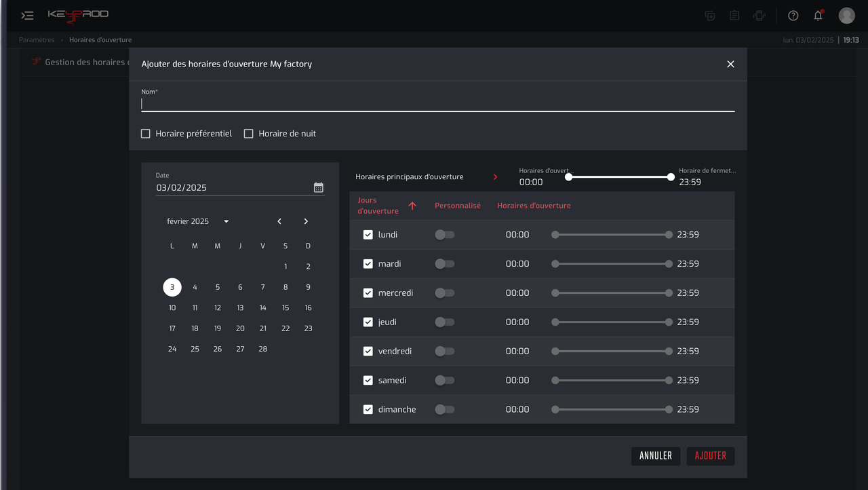This screenshot has width=868, height=490.
Task: Select day 24 in the calendar
Action: click(x=172, y=349)
